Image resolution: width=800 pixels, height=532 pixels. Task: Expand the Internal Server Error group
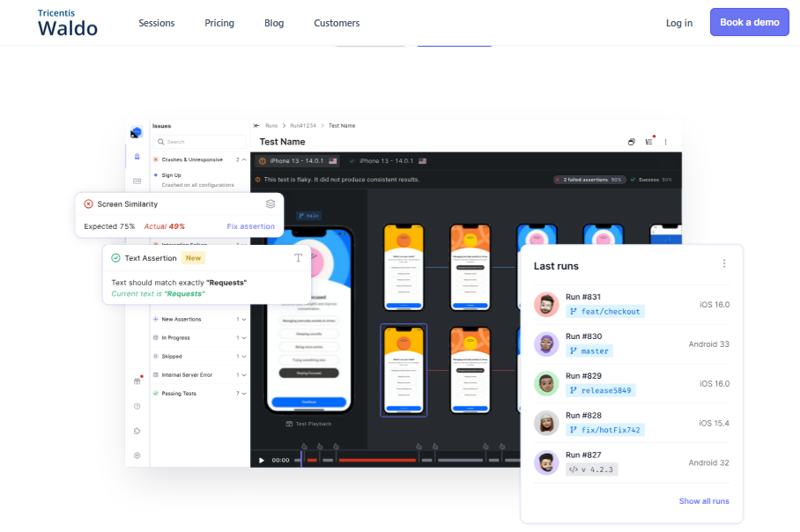click(244, 375)
